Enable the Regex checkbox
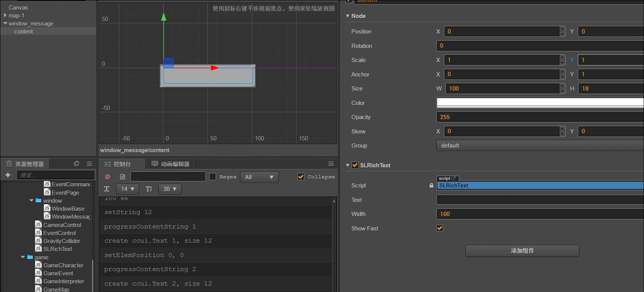Screen dimensions: 644x292 click(213, 177)
